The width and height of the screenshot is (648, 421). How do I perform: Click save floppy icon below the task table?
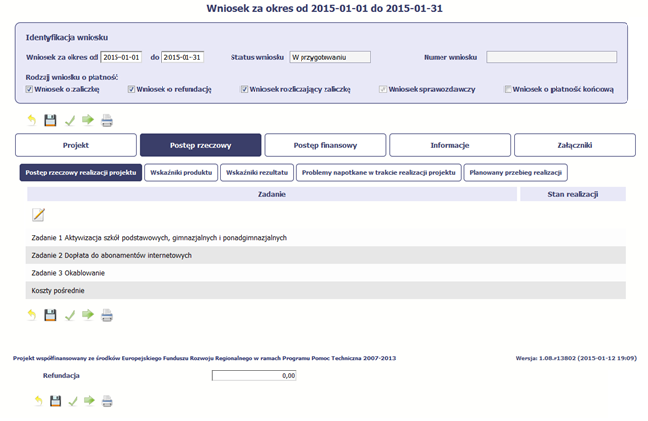point(50,315)
